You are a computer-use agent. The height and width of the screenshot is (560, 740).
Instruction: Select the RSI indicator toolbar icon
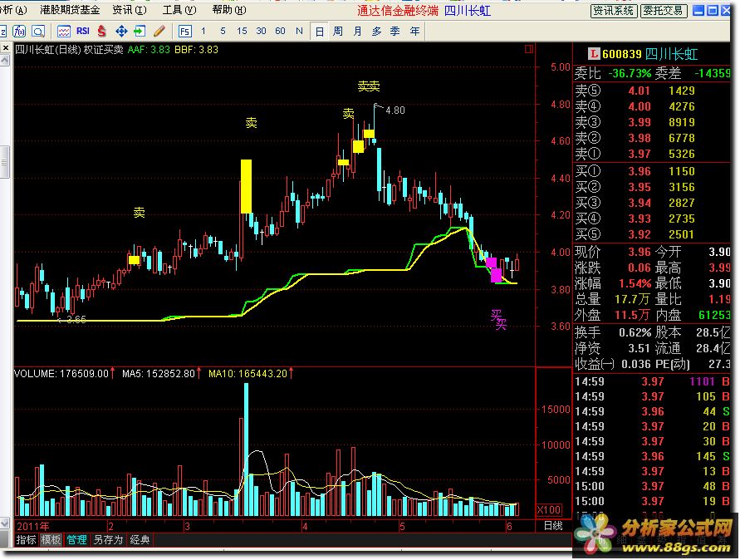coord(83,32)
